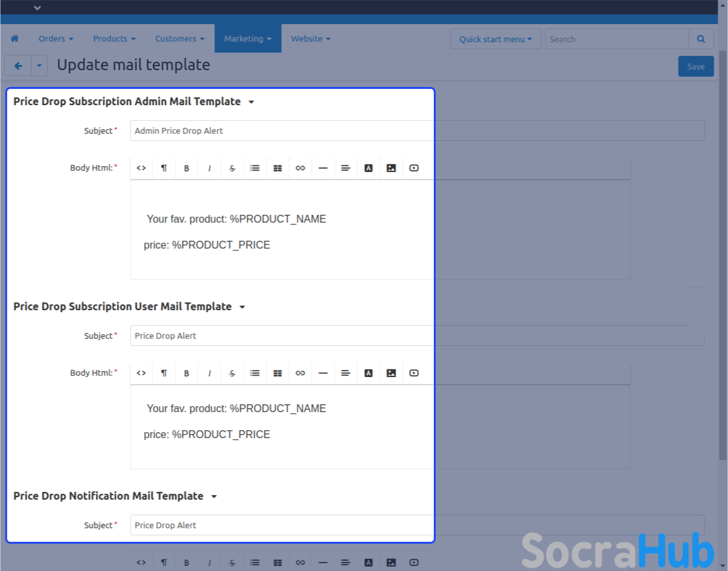Open the Products menu

pos(114,39)
